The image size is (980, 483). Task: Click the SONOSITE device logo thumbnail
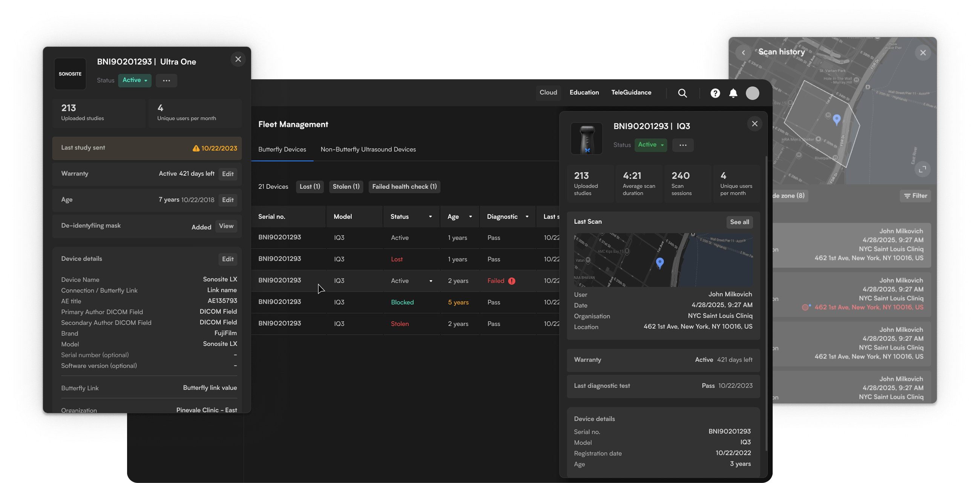(x=70, y=74)
